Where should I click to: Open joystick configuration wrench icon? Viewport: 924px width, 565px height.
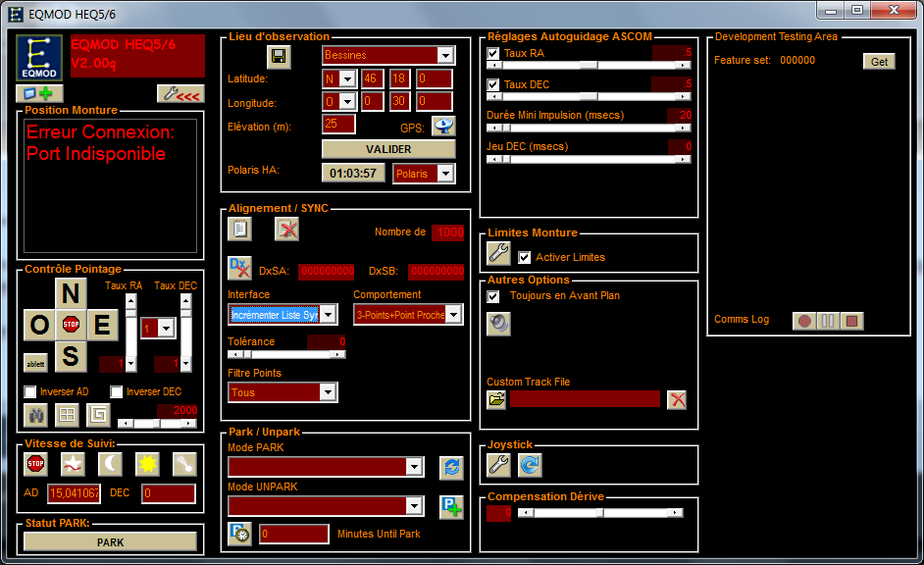coord(498,465)
